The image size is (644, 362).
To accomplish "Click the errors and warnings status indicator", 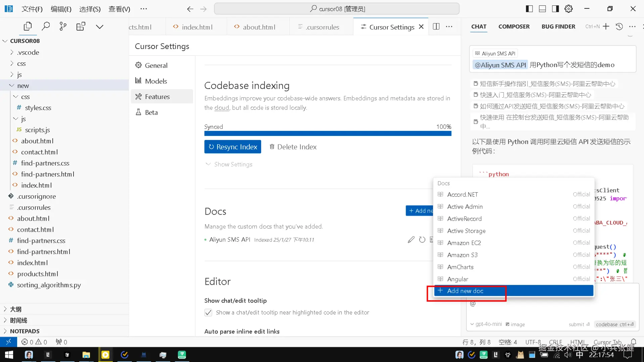I will 34,342.
